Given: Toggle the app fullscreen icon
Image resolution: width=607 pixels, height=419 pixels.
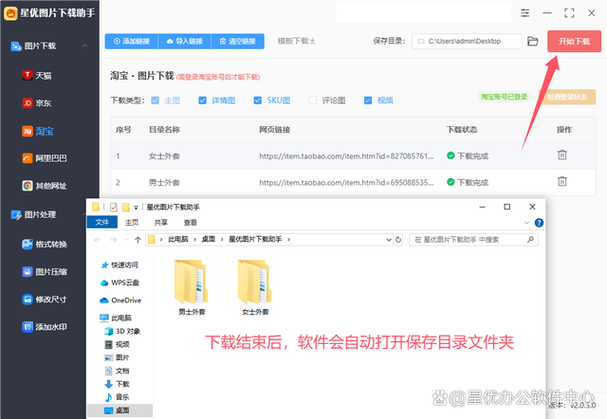Looking at the screenshot, I should point(569,13).
